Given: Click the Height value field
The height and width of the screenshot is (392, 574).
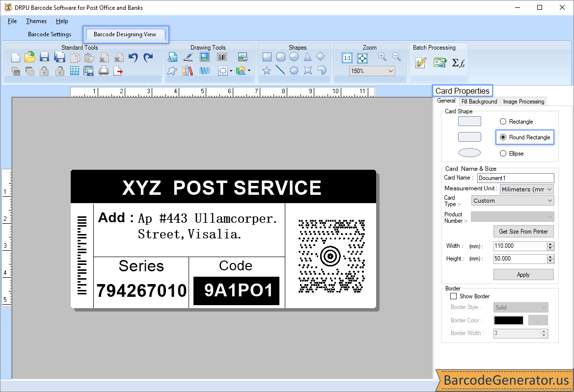Looking at the screenshot, I should [520, 259].
